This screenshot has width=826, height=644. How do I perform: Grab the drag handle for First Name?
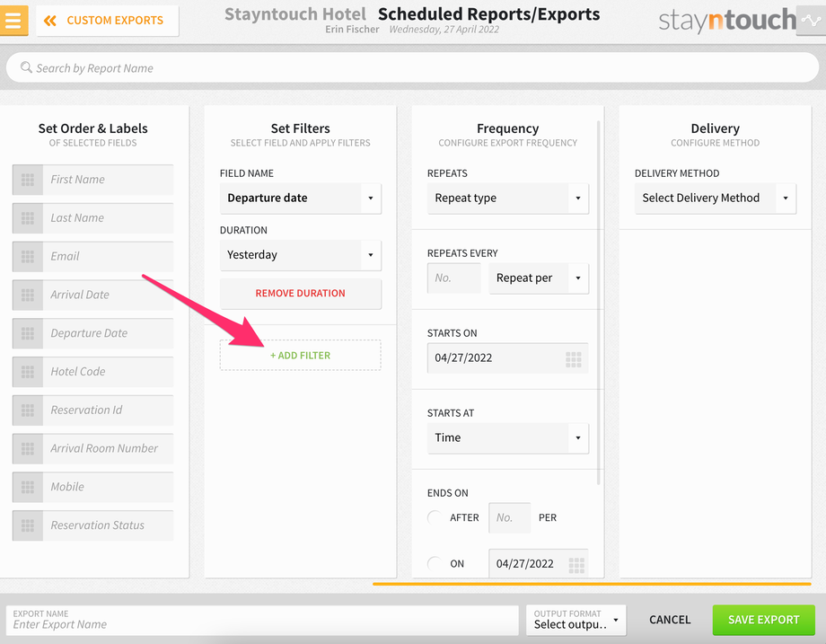pos(28,180)
